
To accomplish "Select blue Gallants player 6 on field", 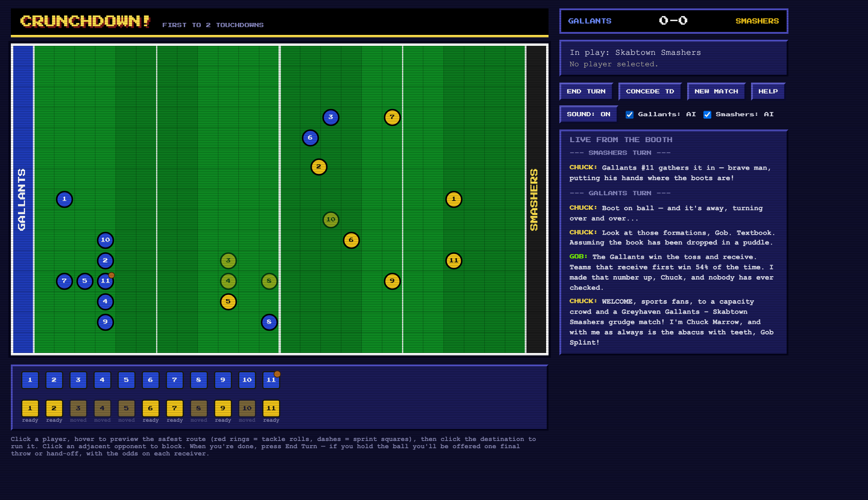I will (x=310, y=138).
